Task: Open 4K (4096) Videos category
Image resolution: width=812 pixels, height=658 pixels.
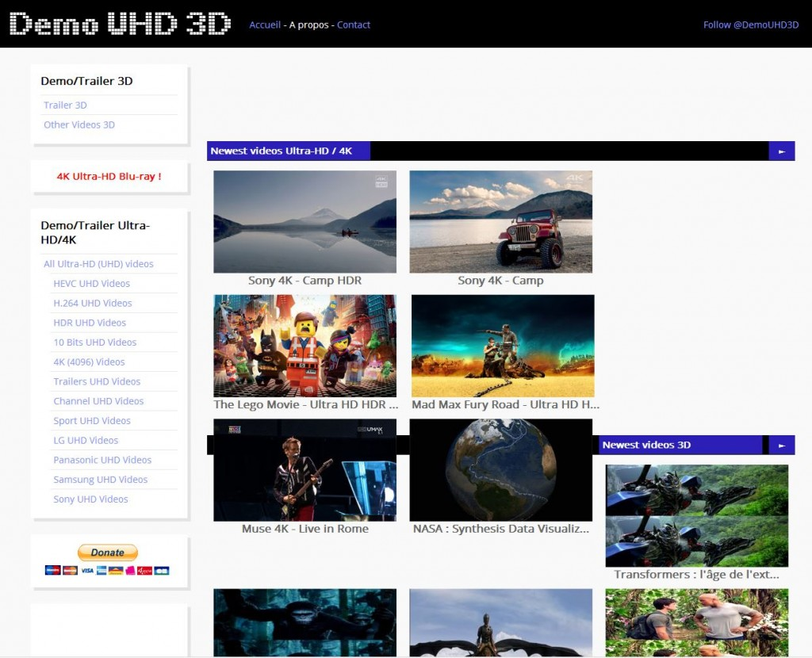Action: click(89, 362)
